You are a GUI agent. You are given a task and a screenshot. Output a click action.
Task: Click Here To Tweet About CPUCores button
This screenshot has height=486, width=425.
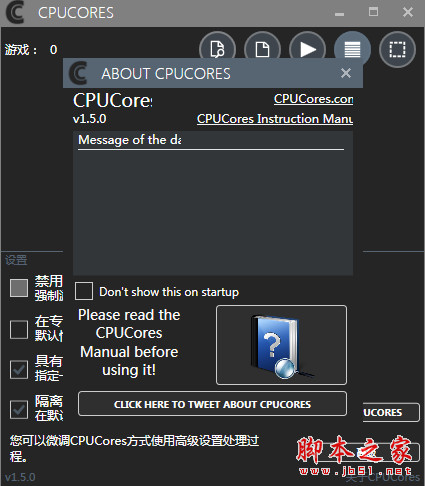pyautogui.click(x=212, y=404)
